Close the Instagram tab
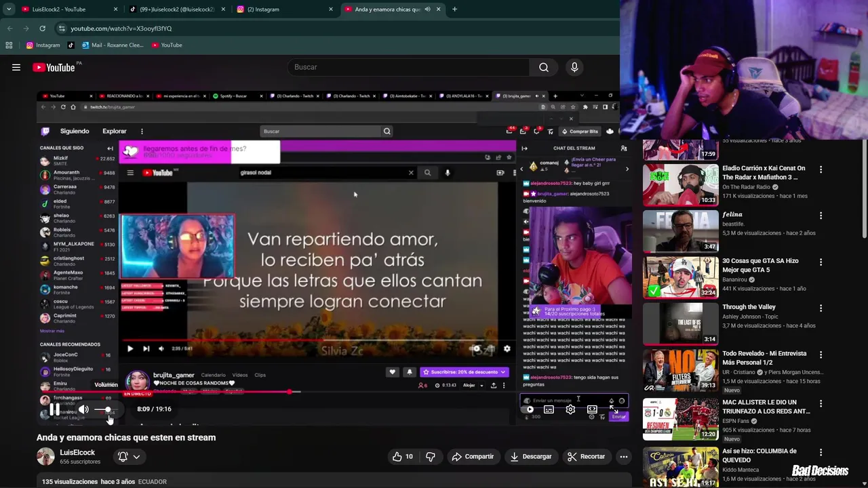Viewport: 868px width, 488px height. point(331,9)
